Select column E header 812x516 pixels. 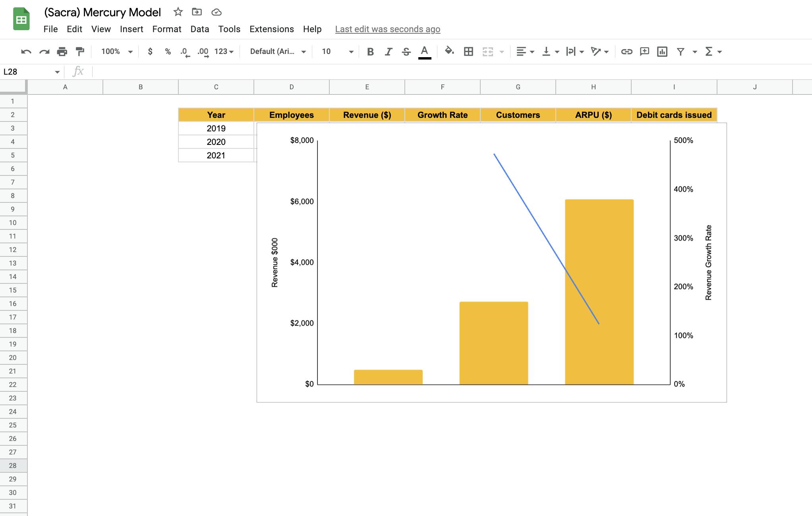point(367,87)
